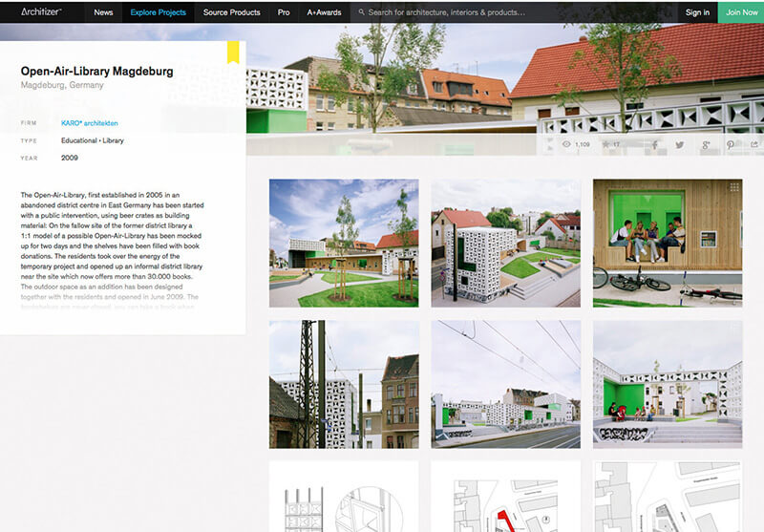Share the project on Google Plus

coord(706,144)
